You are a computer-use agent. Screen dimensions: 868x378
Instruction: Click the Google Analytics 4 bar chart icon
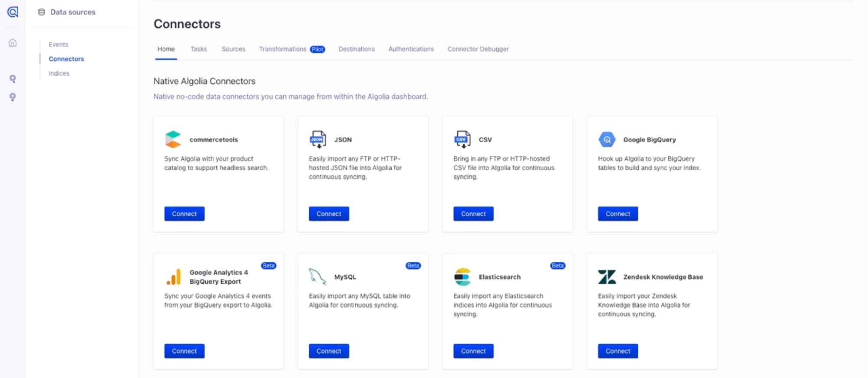click(x=173, y=277)
